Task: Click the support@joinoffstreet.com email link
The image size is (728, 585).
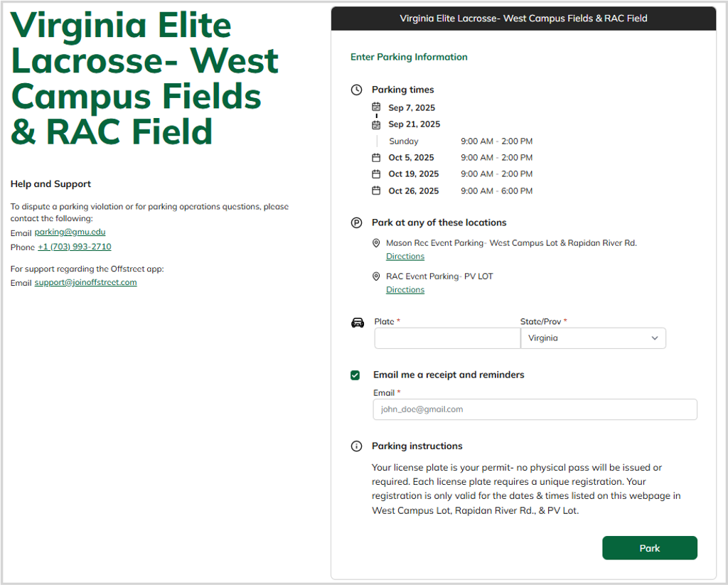Action: pos(85,283)
